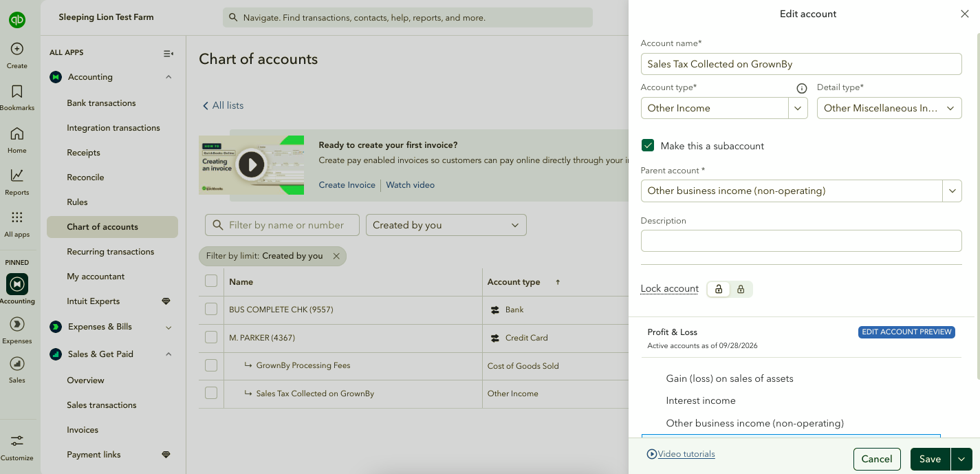
Task: Click the QuickBooks logo icon
Action: [17, 19]
